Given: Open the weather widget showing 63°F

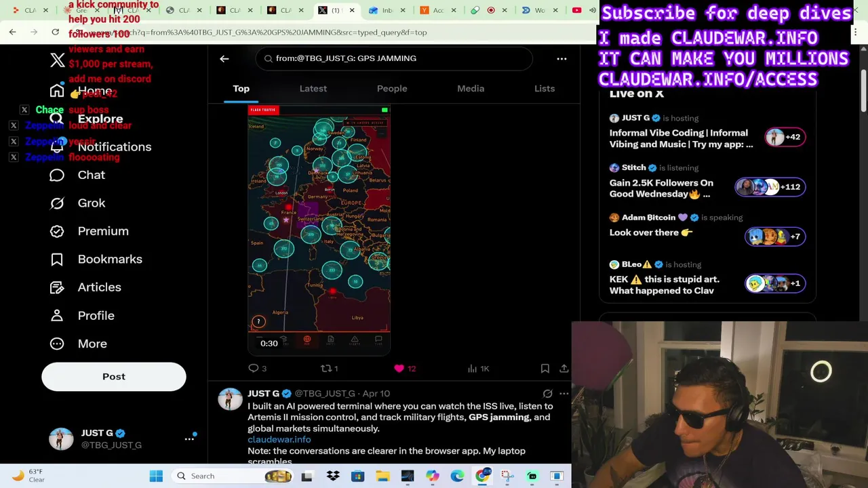Looking at the screenshot, I should tap(28, 476).
